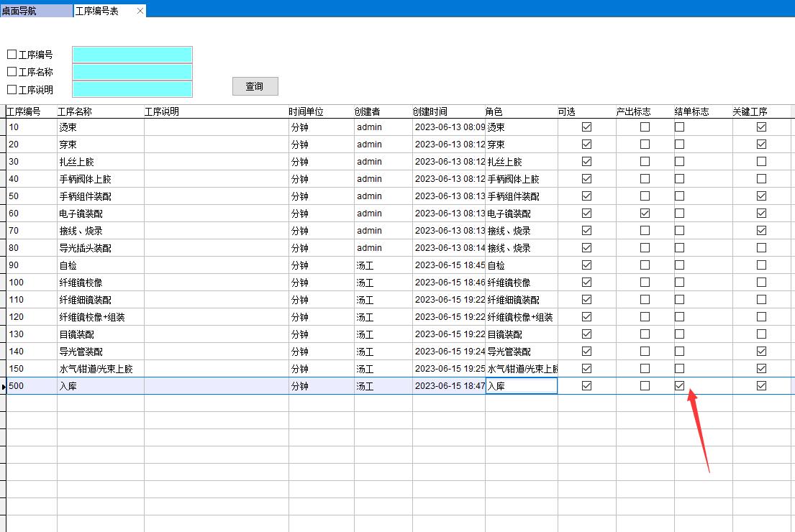
Task: Click the 创建时间 column header
Action: 430,112
